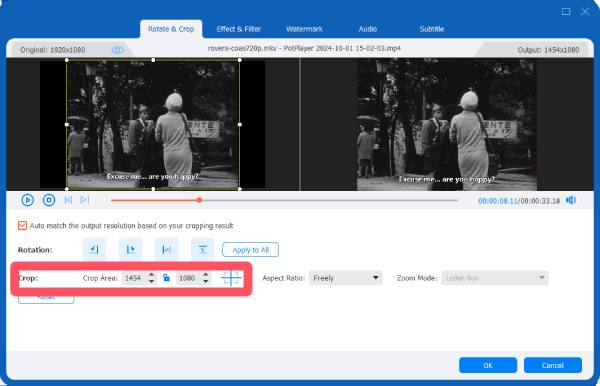
Task: Maximize the editor window
Action: click(x=566, y=12)
